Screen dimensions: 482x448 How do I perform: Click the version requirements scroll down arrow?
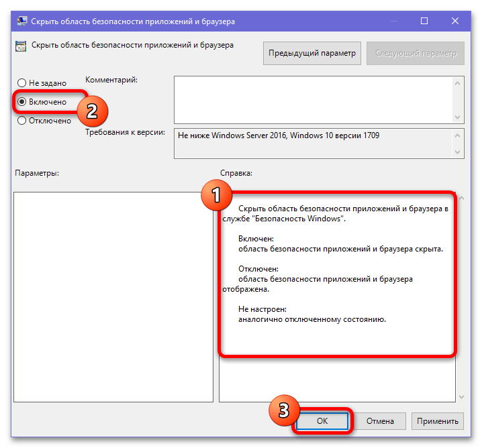tap(457, 152)
